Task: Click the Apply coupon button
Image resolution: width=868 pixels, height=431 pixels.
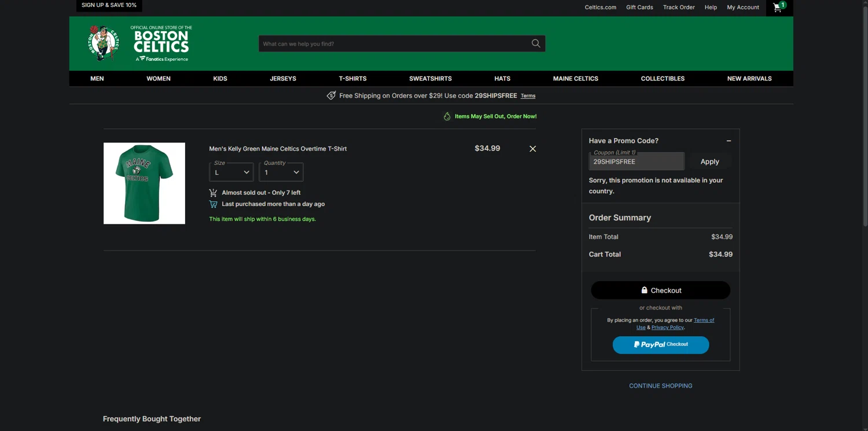Action: [x=710, y=161]
